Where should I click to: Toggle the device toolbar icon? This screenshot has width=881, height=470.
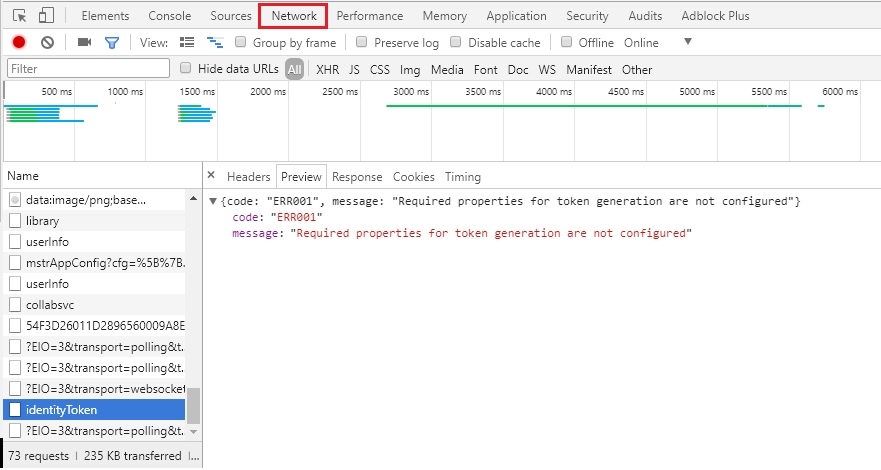46,16
